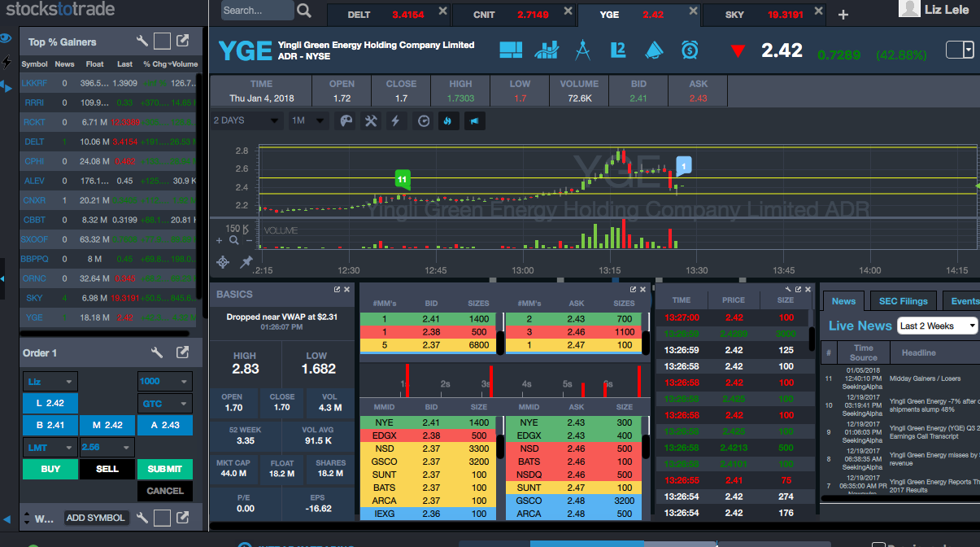980x547 pixels.
Task: Open the Level 2 icon
Action: [617, 50]
